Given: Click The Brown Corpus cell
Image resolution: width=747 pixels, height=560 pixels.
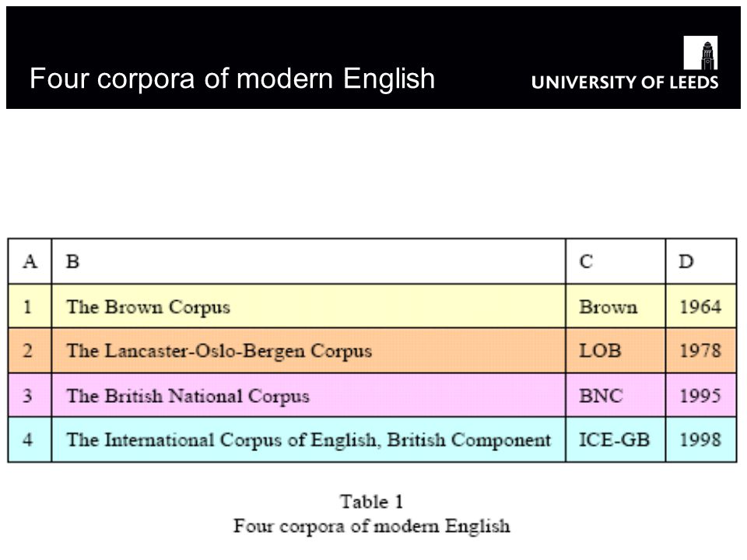Looking at the screenshot, I should point(309,306).
